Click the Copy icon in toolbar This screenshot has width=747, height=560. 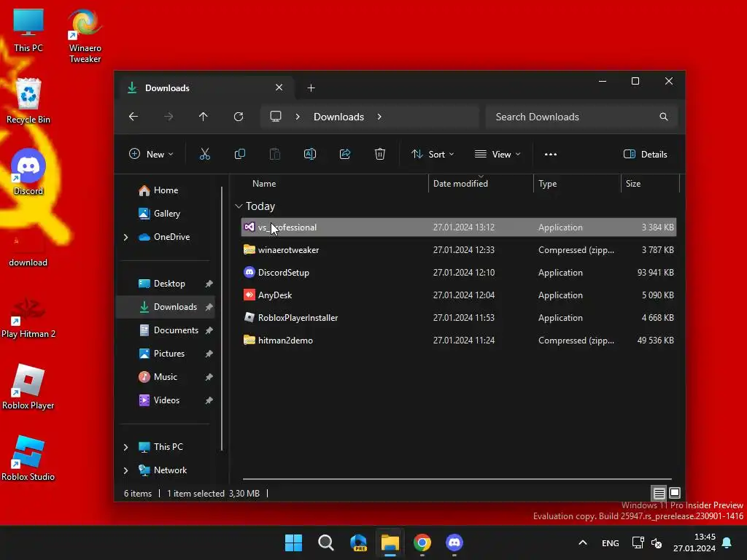tap(239, 154)
